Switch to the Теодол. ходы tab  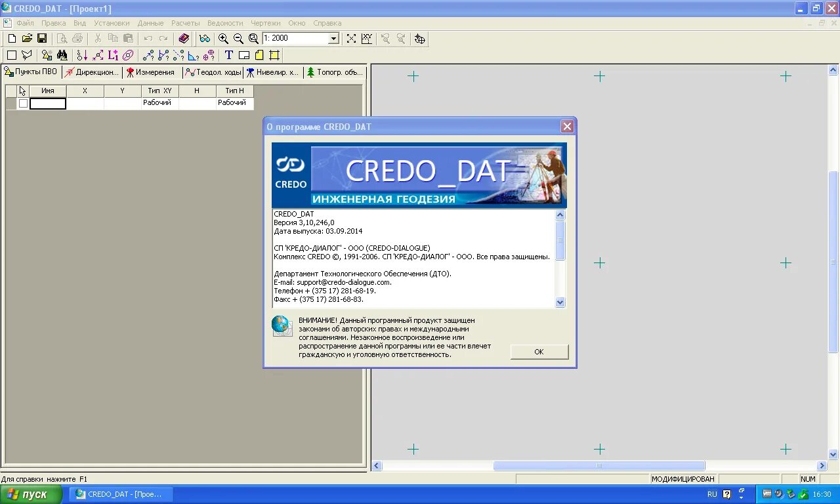tap(213, 72)
